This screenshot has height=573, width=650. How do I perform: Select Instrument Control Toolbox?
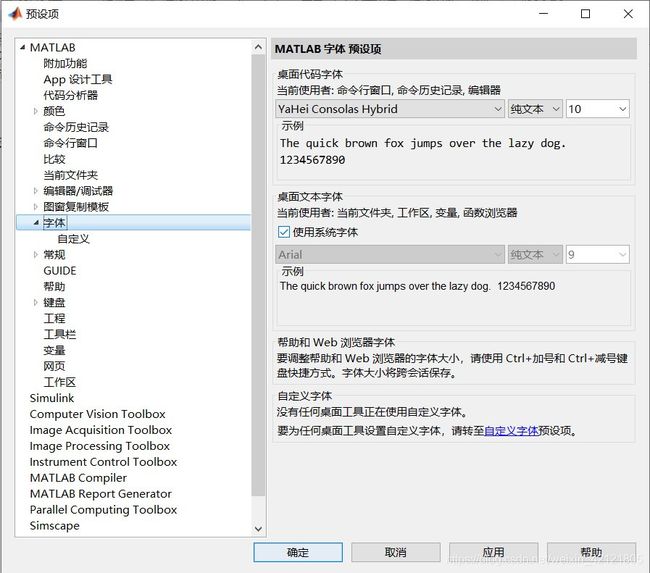point(103,462)
